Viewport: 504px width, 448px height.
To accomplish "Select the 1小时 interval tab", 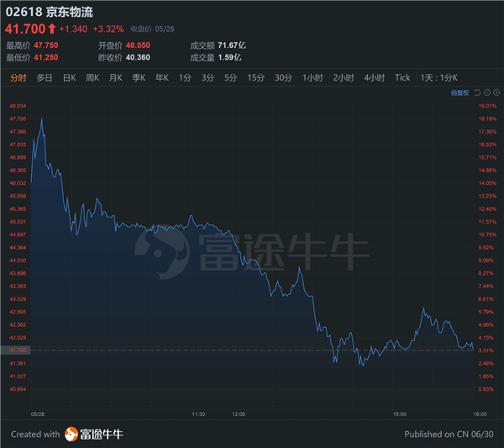I will tap(312, 77).
